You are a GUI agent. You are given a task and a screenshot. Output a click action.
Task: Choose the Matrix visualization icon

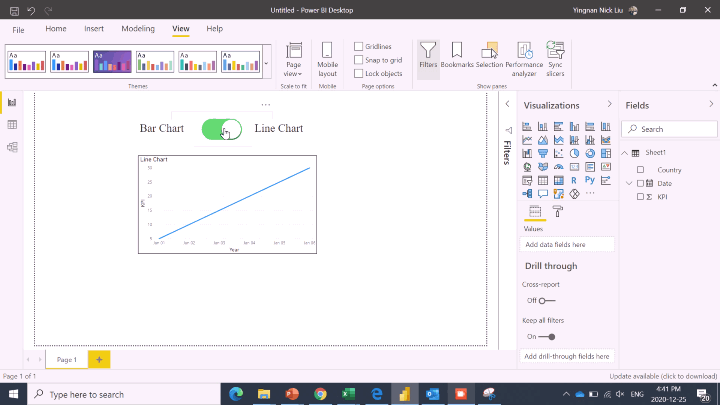click(558, 180)
